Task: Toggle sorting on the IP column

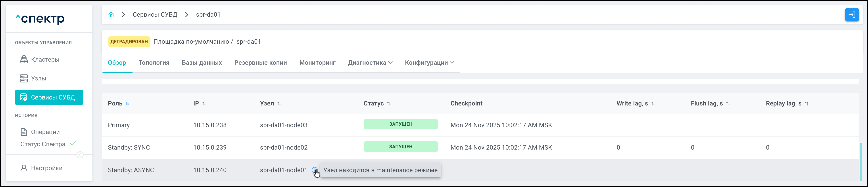Action: pos(204,104)
